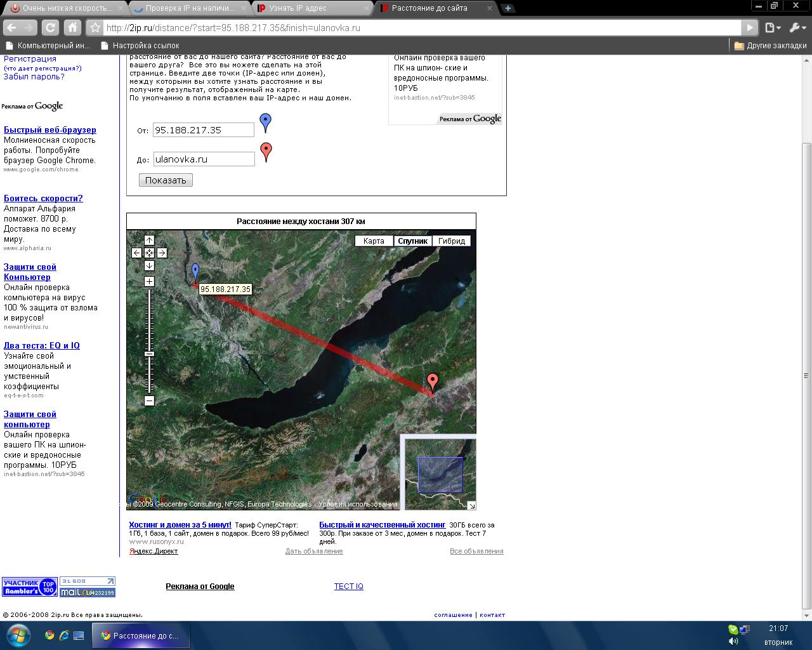The image size is (812, 650).
Task: Pan the map down with the arrow
Action: (x=149, y=265)
